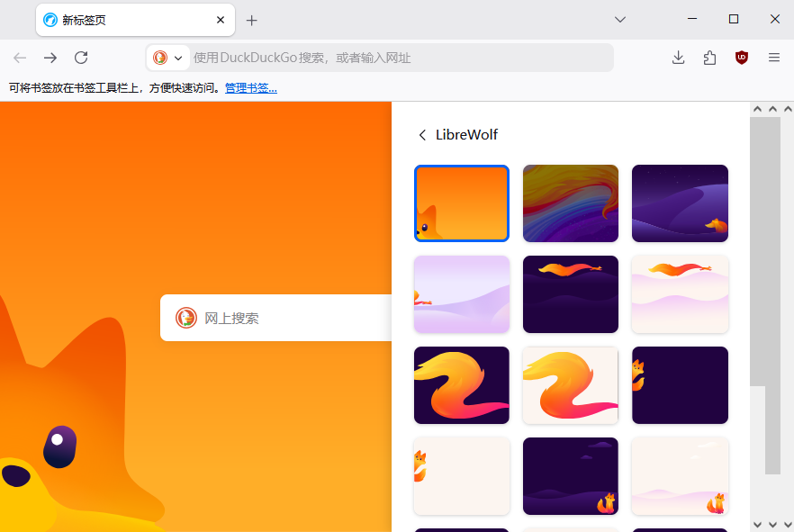
Task: Click the LibreWolf heading text
Action: [466, 135]
